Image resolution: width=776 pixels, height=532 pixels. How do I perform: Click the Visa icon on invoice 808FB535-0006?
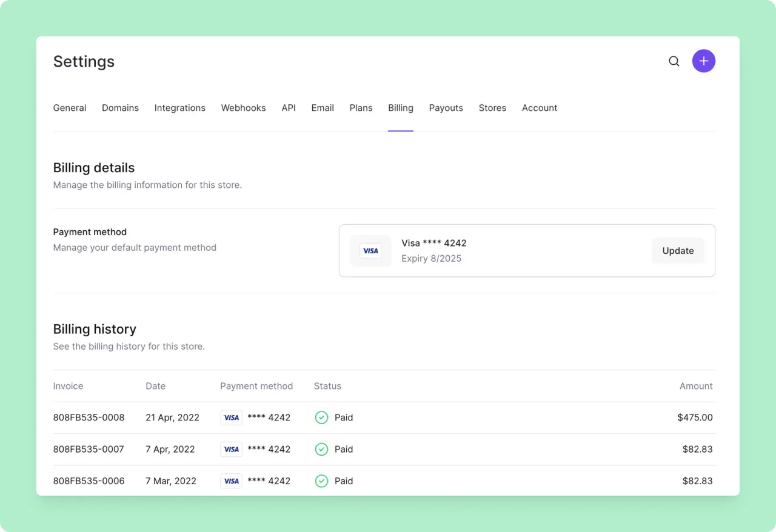pos(231,480)
